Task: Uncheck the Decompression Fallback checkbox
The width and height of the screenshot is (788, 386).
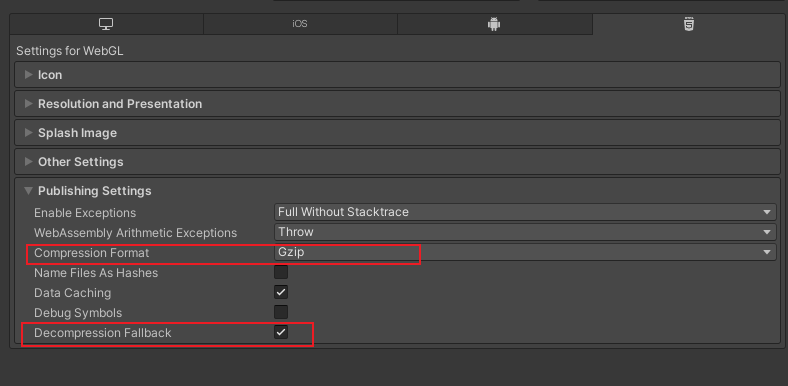Action: pyautogui.click(x=281, y=332)
